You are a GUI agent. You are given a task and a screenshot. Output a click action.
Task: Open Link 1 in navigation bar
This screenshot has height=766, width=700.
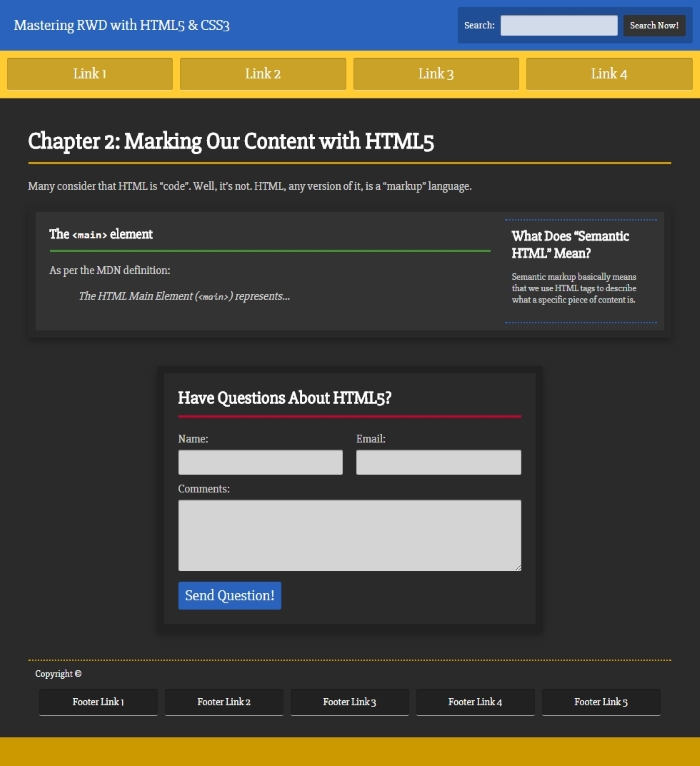[x=90, y=74]
